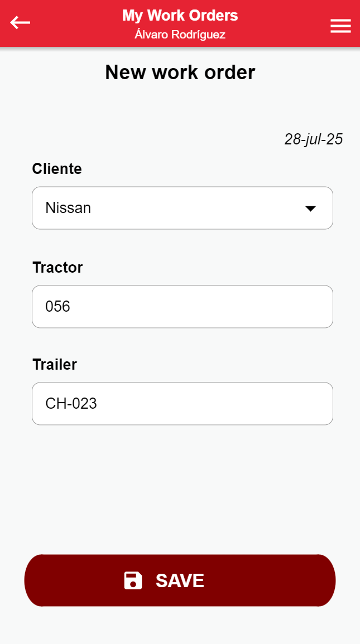Expand the Cliente dropdown arrow
360x644 pixels.
point(310,208)
